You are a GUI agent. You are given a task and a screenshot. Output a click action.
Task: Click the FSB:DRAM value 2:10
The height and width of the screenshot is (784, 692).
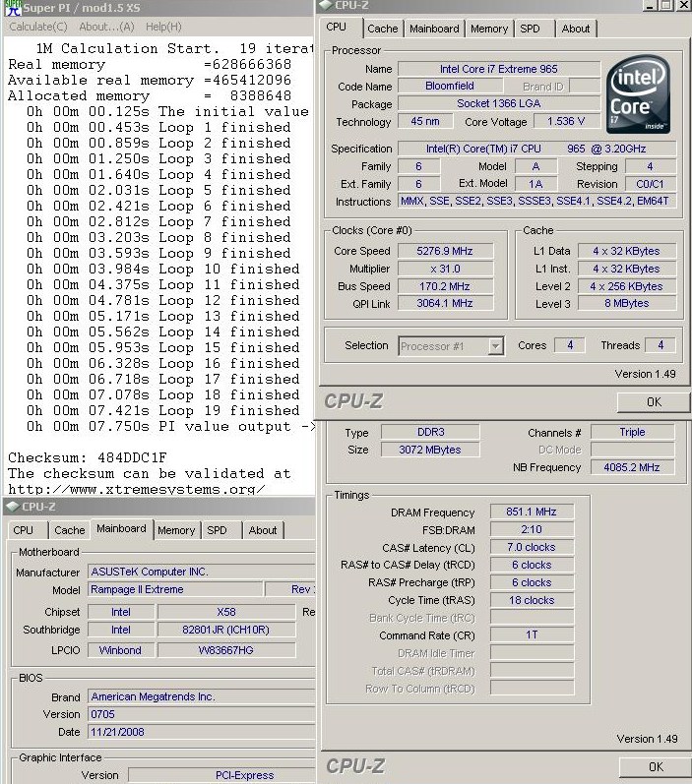pos(532,529)
